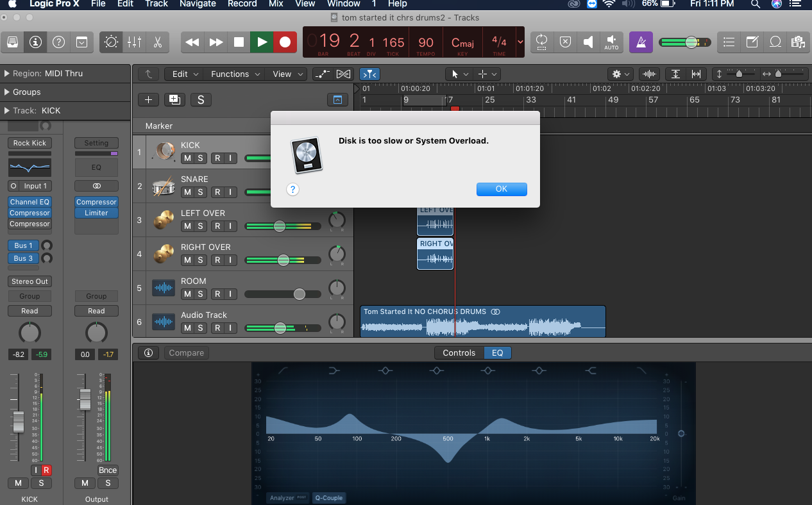Click OK to dismiss overload alert

tap(501, 188)
